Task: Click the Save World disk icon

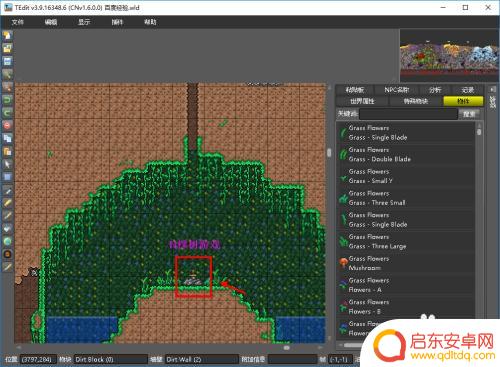Action: (7, 61)
